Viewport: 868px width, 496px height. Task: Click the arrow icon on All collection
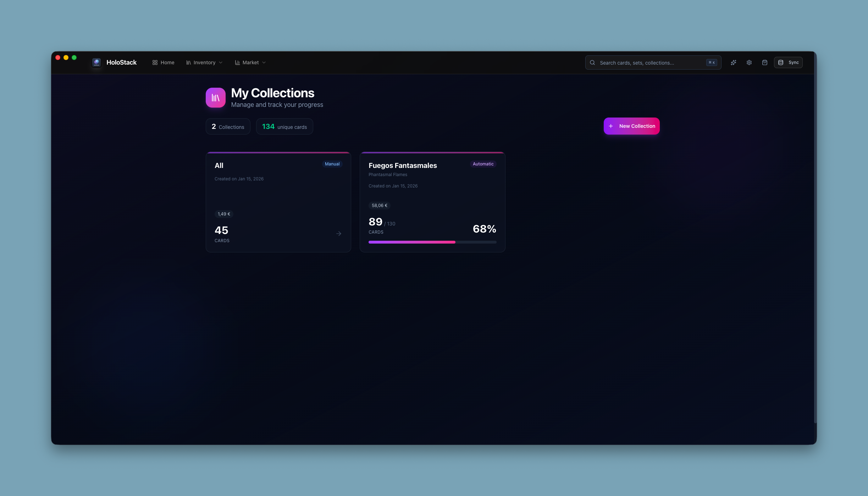point(338,234)
